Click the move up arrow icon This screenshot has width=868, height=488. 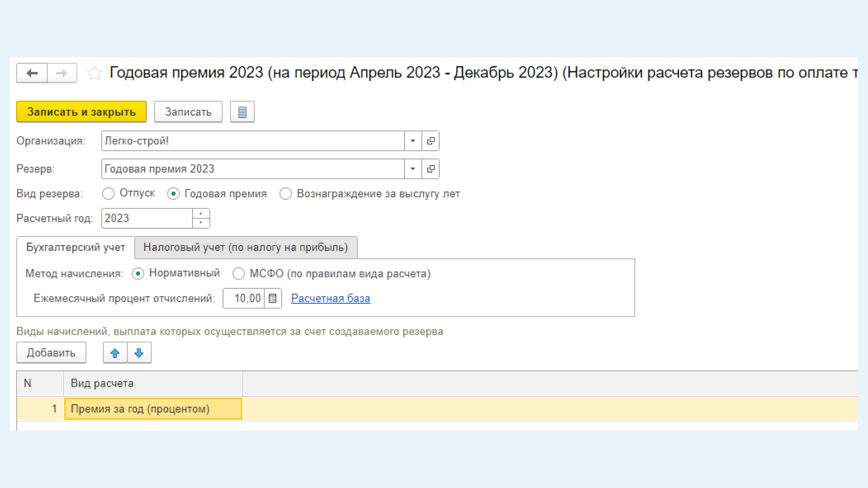(x=115, y=353)
